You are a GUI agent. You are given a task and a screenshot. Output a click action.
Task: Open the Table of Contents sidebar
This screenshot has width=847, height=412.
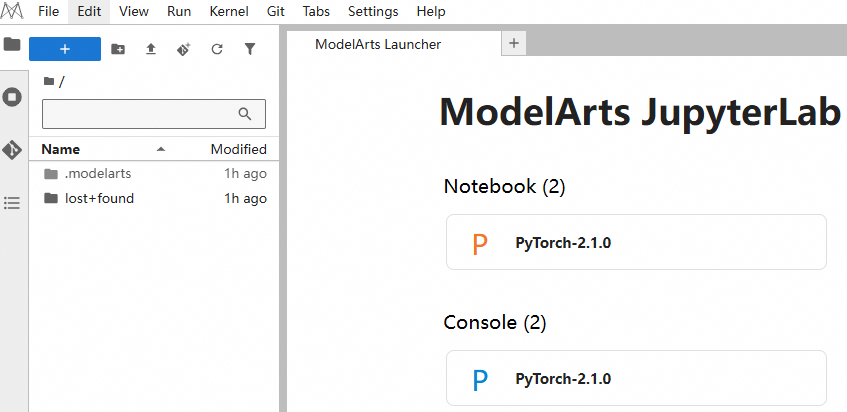tap(12, 203)
